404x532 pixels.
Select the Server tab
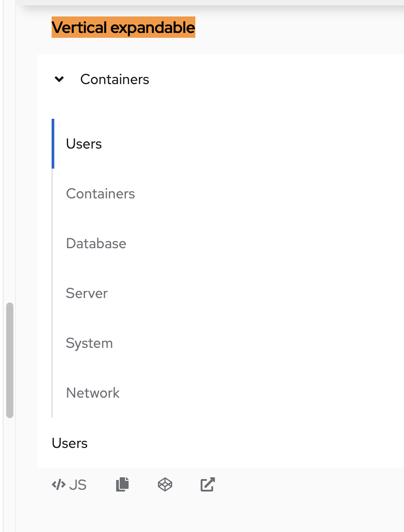pyautogui.click(x=87, y=294)
